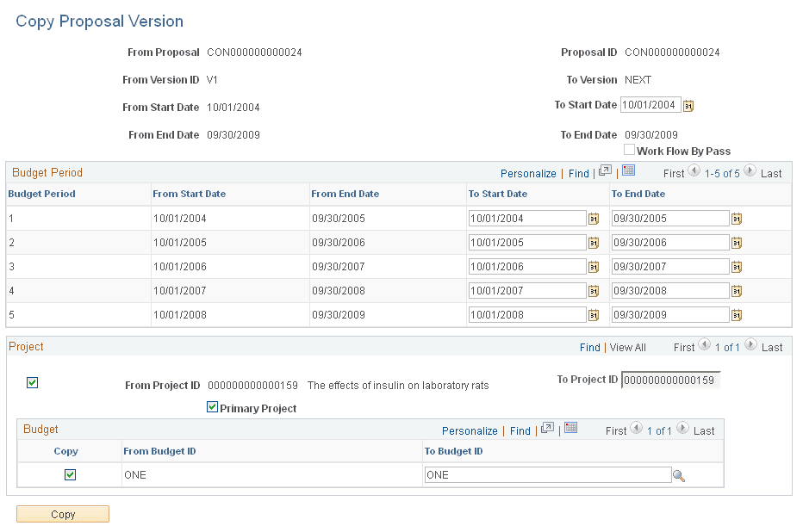Click the Copy button
The height and width of the screenshot is (532, 803).
(62, 514)
